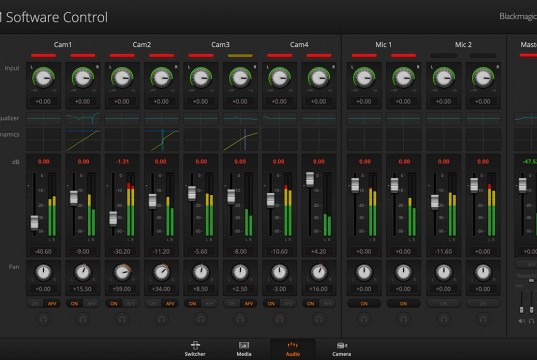Click yellow tally indicator above Cam3 right
Screen dimensions: 537x360
(x=240, y=55)
